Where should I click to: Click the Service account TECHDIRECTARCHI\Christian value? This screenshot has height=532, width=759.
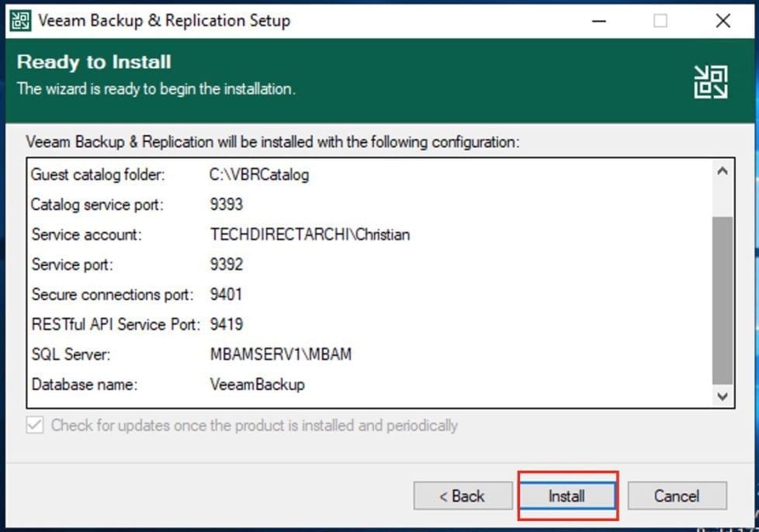point(310,234)
